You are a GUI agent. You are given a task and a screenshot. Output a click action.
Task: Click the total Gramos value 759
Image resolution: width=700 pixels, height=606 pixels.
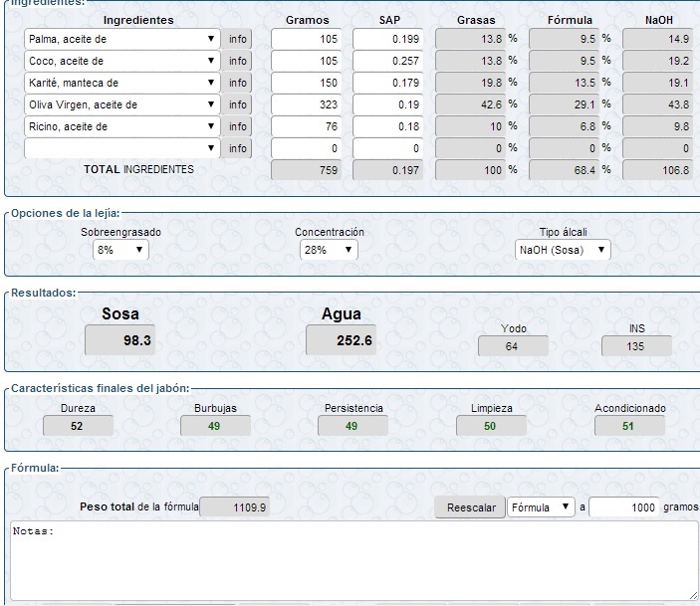[x=307, y=170]
